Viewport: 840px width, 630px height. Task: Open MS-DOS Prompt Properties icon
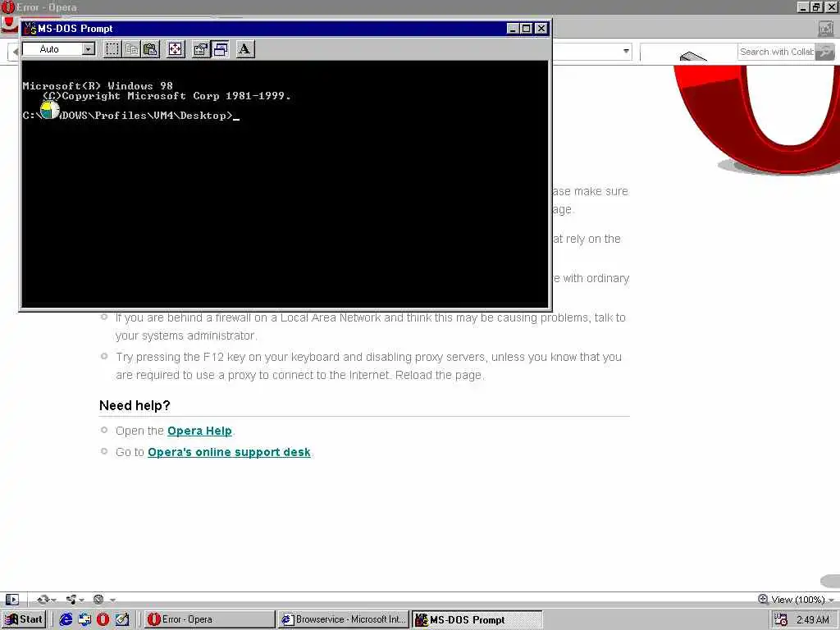tap(200, 49)
